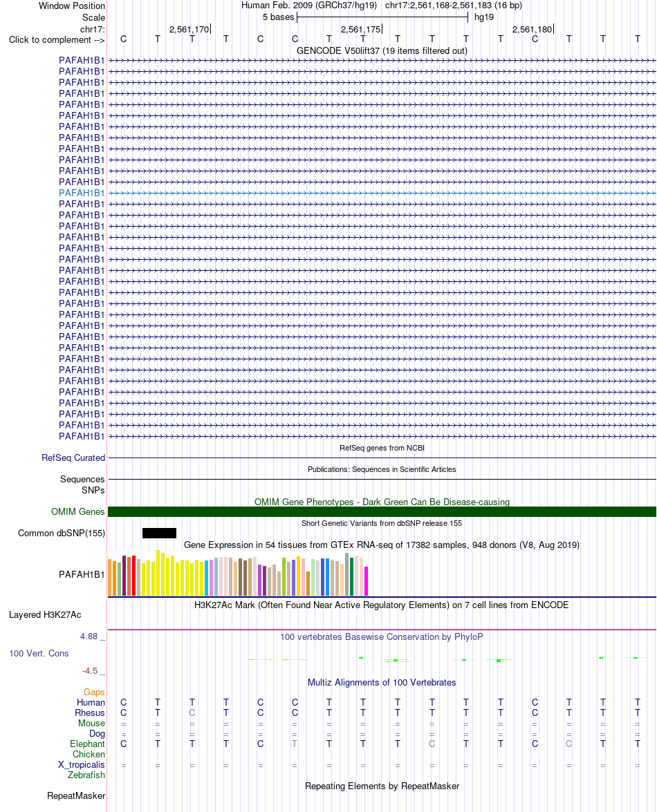The image size is (657, 812).
Task: Click the OMIM Genes track label
Action: 77,511
